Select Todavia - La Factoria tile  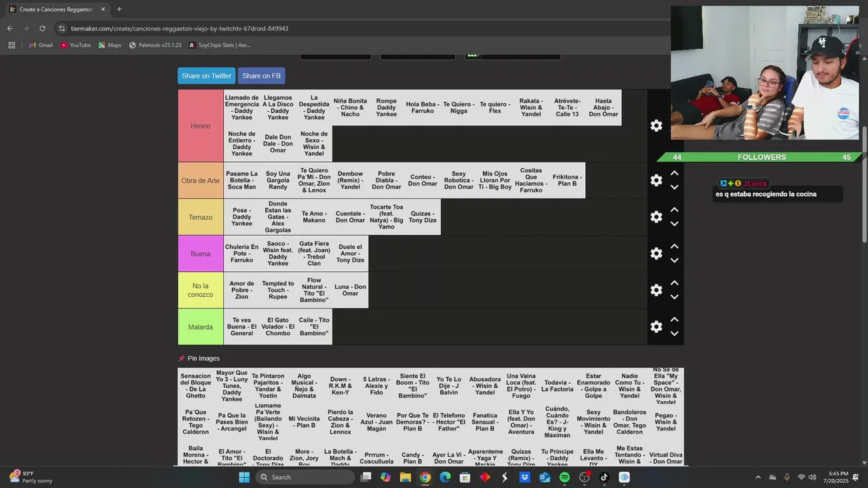point(557,386)
